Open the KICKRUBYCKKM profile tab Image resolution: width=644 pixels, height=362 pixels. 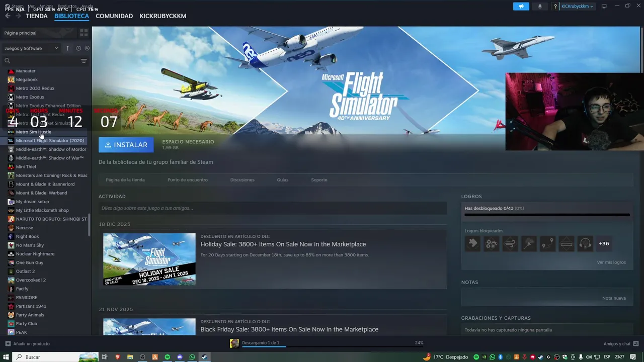(163, 16)
